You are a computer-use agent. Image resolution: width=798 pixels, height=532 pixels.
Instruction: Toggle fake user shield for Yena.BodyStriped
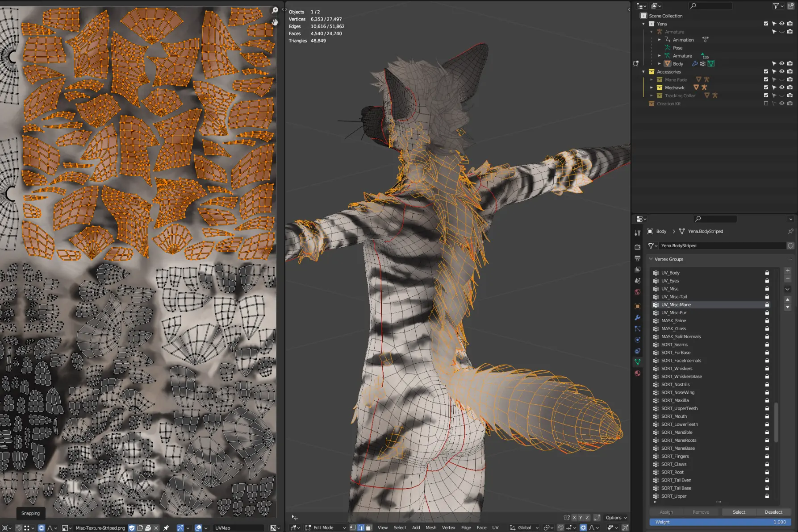(790, 245)
